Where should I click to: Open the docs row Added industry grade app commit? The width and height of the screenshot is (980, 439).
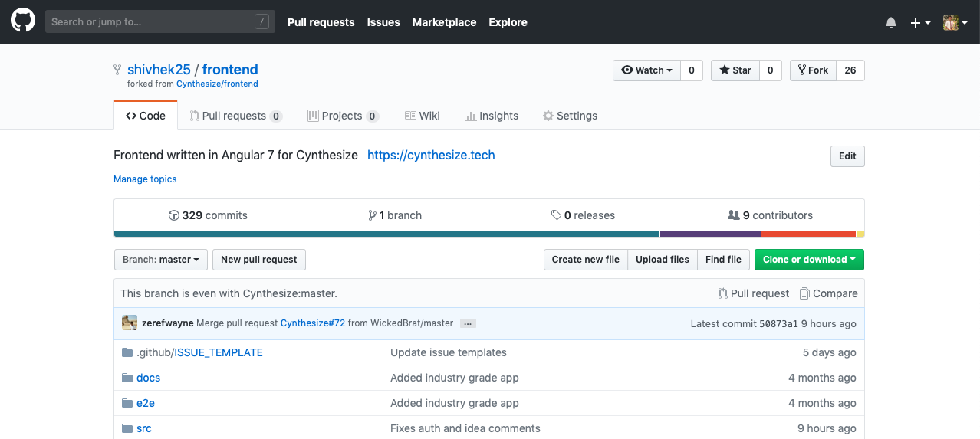(x=455, y=378)
